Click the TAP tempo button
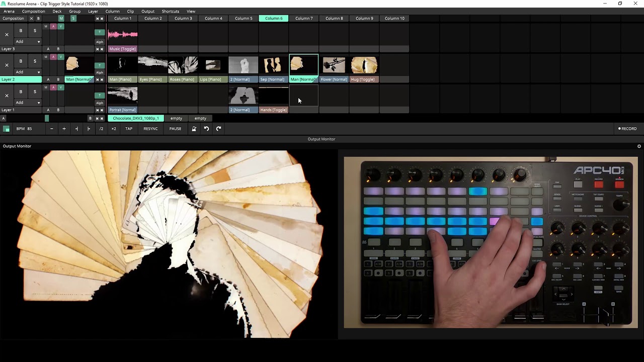644x362 pixels. point(129,129)
